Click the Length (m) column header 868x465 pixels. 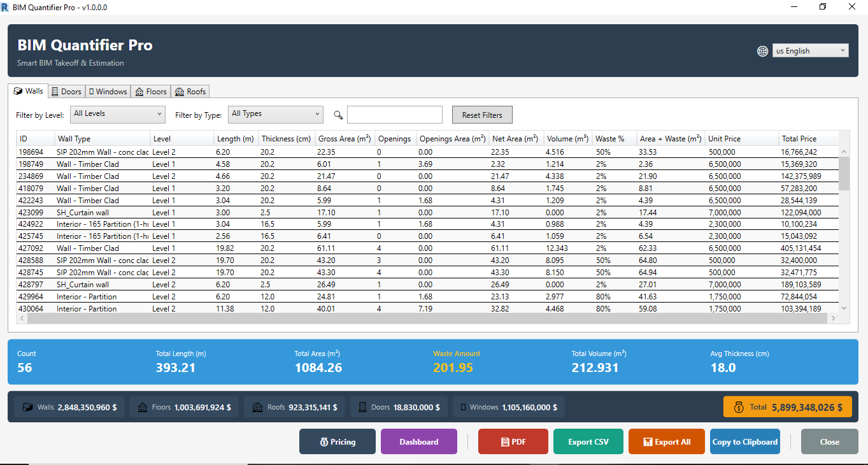click(x=236, y=139)
